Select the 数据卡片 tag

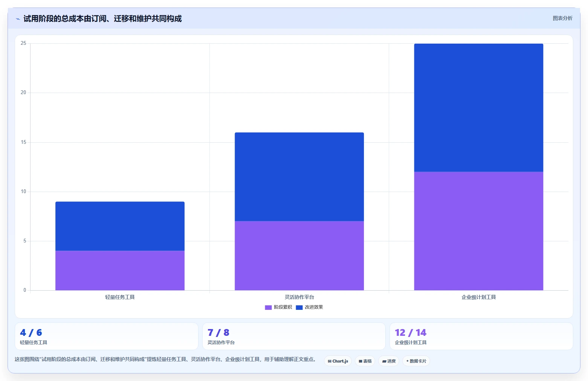click(416, 361)
